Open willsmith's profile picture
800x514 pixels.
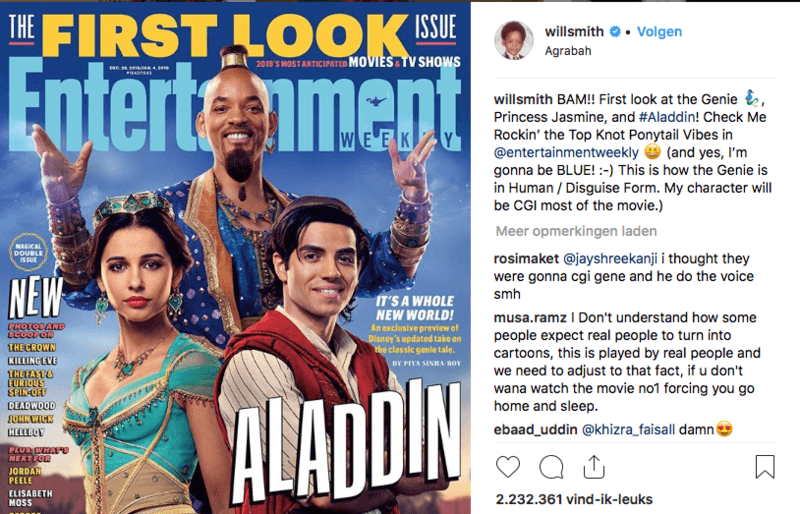tap(514, 40)
